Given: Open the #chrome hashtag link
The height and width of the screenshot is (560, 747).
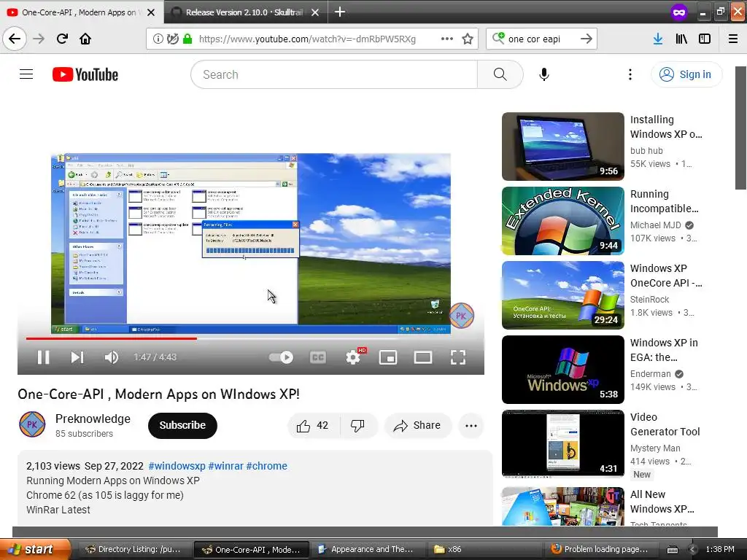Looking at the screenshot, I should click(267, 466).
